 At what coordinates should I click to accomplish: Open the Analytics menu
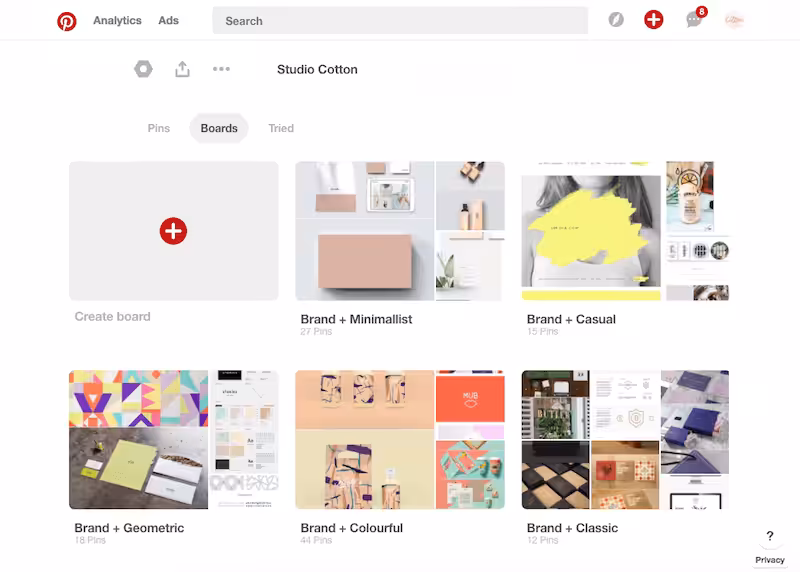pyautogui.click(x=117, y=20)
